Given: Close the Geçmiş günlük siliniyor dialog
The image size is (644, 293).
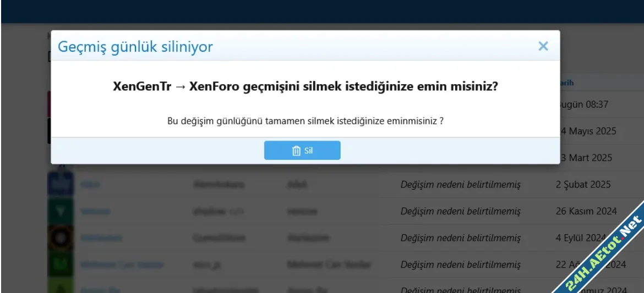Looking at the screenshot, I should (x=543, y=46).
